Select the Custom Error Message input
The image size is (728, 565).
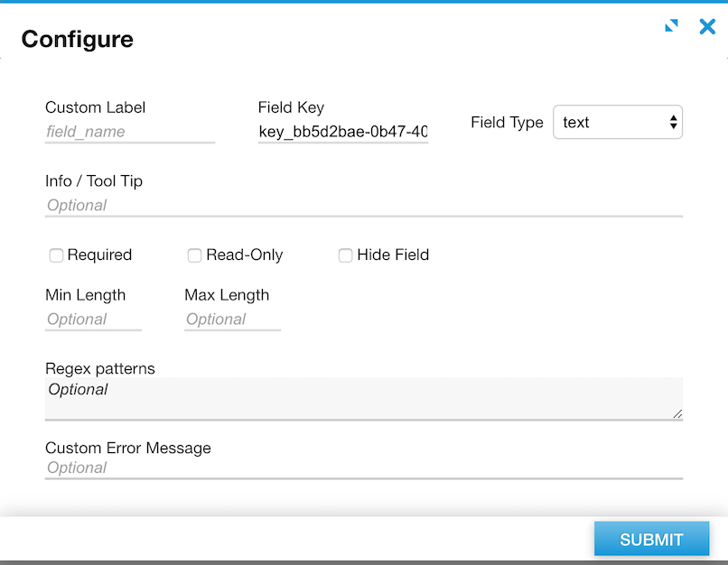point(363,468)
